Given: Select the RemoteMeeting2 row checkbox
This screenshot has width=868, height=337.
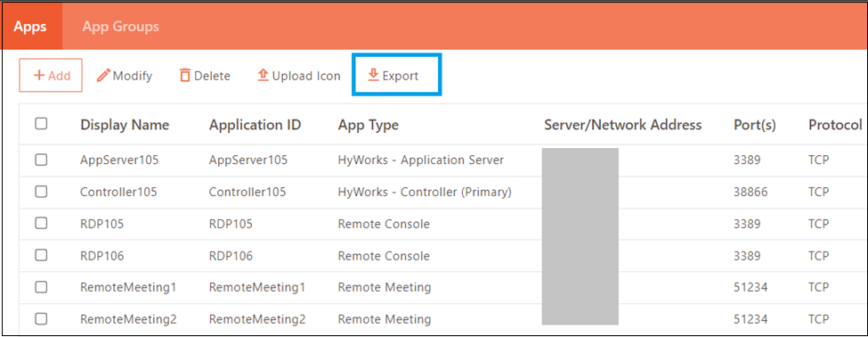Looking at the screenshot, I should tap(41, 318).
